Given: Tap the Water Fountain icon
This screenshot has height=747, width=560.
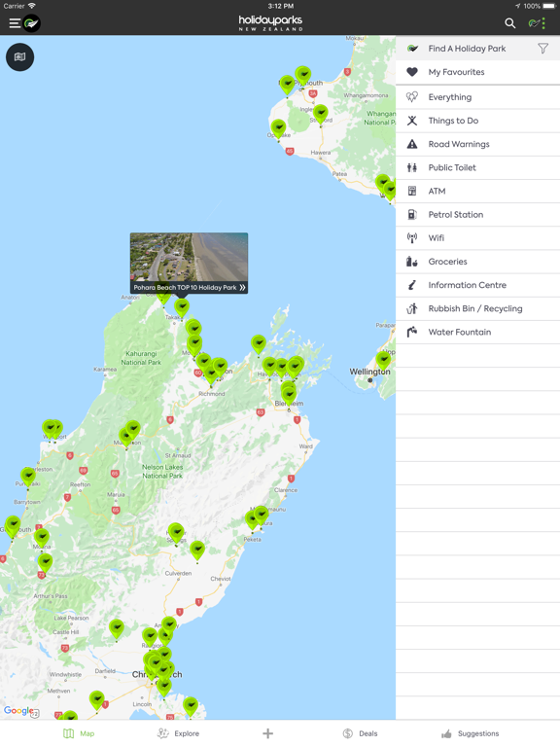Looking at the screenshot, I should click(x=412, y=332).
